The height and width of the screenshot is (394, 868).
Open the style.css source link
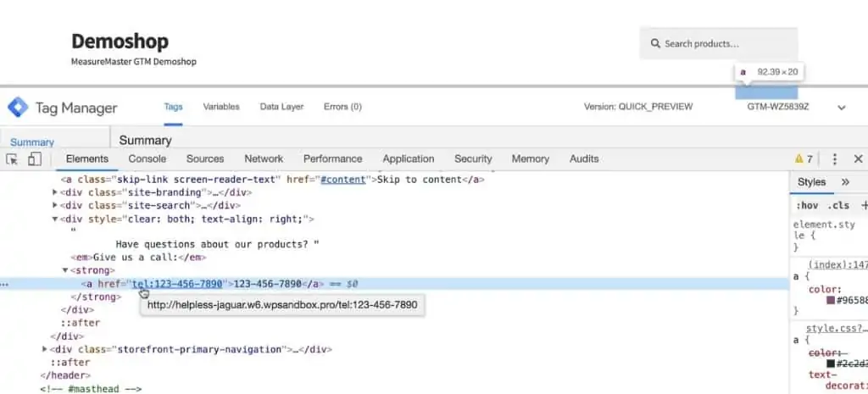(x=837, y=329)
